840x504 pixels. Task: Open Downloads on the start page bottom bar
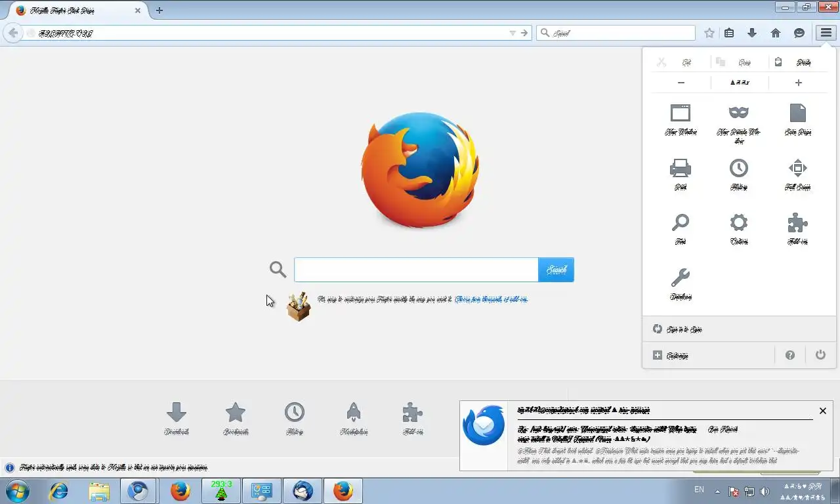(177, 419)
